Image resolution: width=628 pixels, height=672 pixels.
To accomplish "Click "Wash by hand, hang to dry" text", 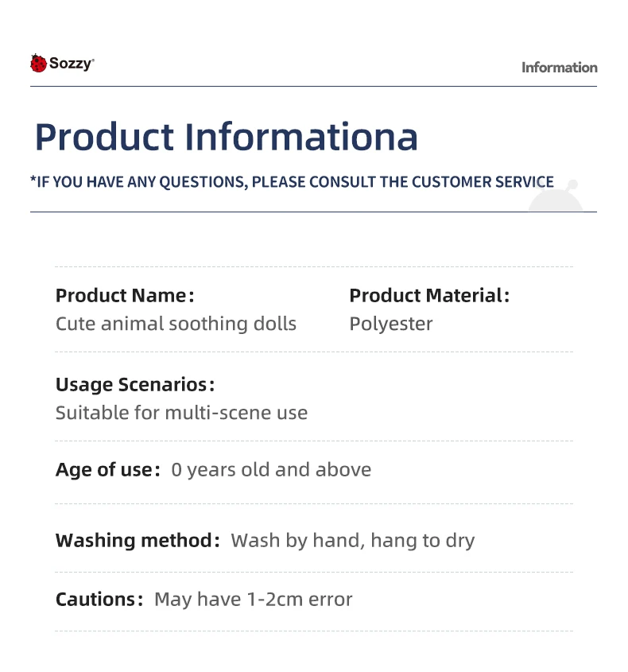I will click(352, 541).
